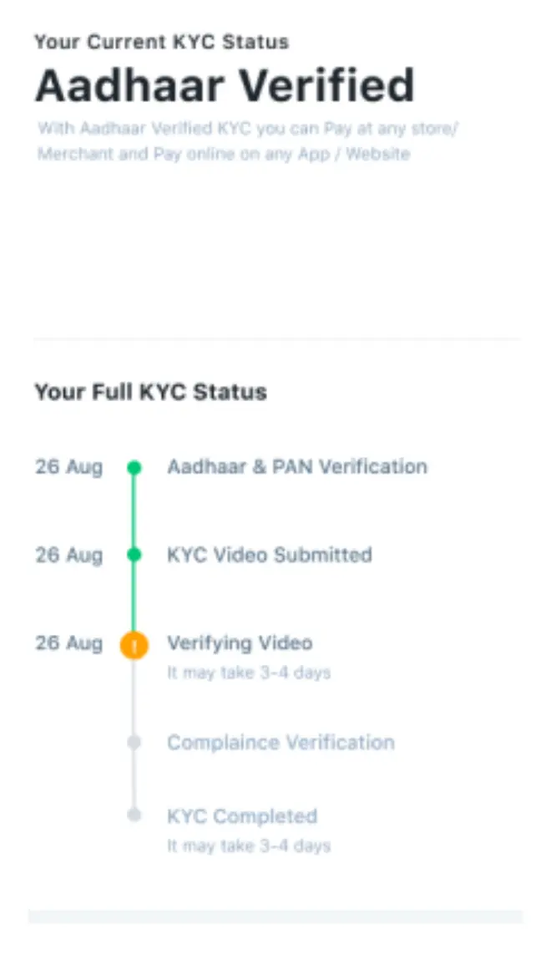
Task: Click the Aadhaar Verified KYC description text
Action: click(x=246, y=140)
